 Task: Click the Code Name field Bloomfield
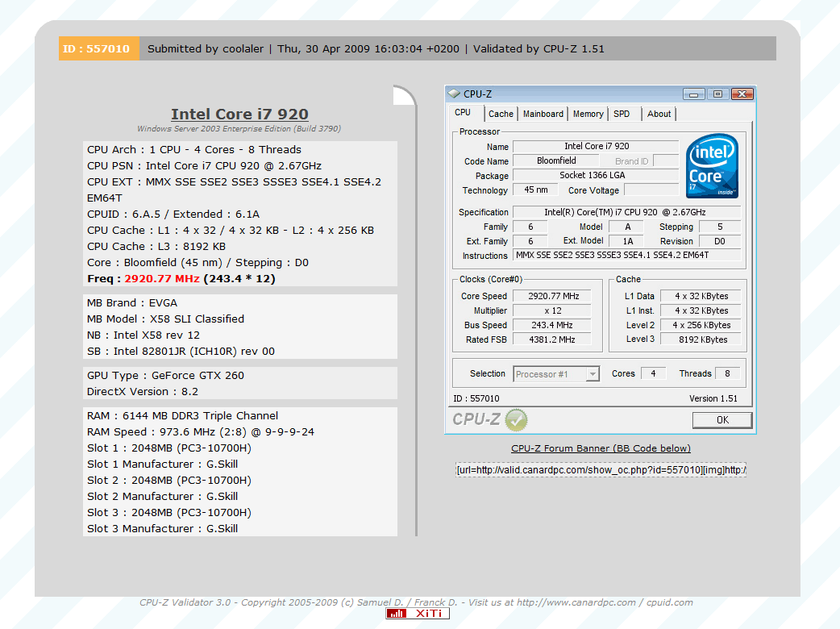(x=556, y=160)
